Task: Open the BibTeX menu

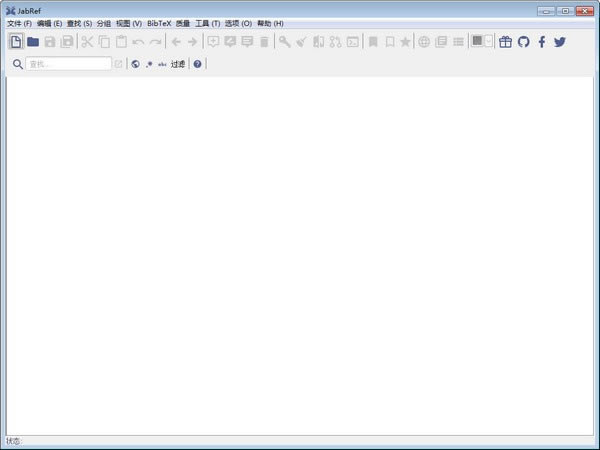Action: coord(159,23)
